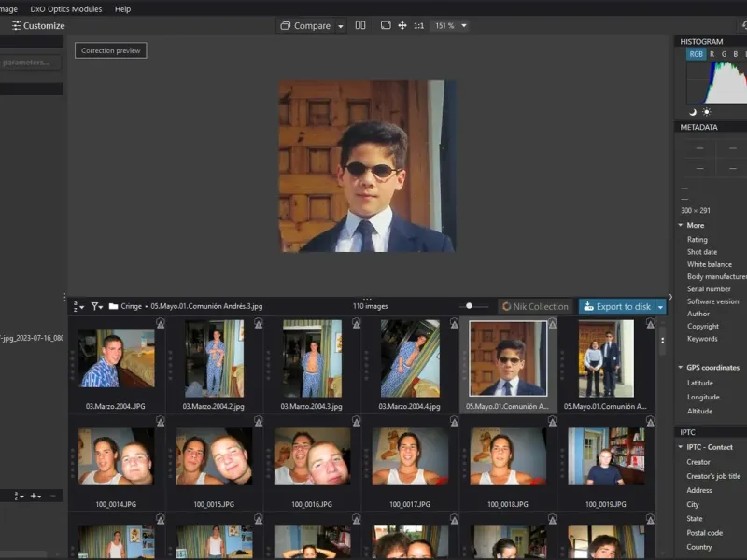Click the Compare button
Viewport: 747px width, 560px height.
coord(305,26)
